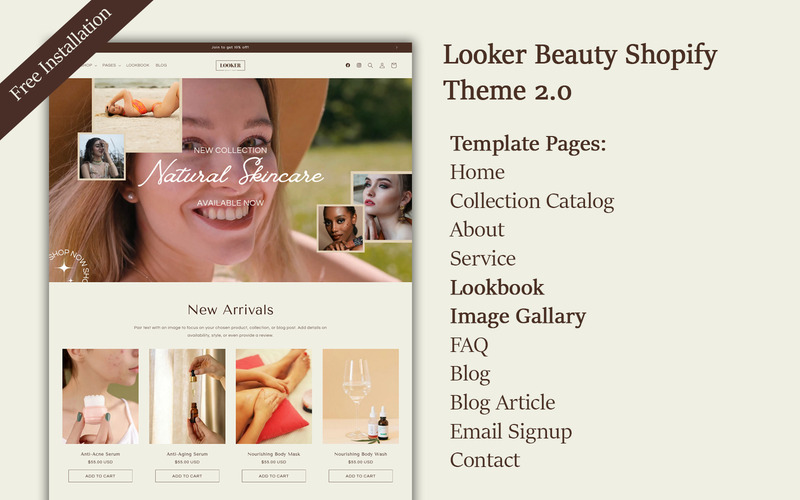This screenshot has width=800, height=500.
Task: Click the 'New Arrivals' section heading
Action: click(x=231, y=310)
